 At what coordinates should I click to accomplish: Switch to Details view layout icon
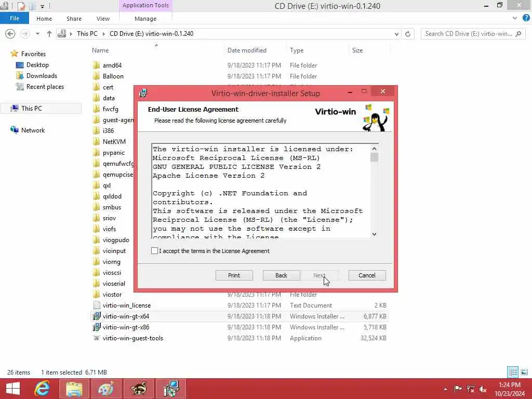(x=513, y=372)
